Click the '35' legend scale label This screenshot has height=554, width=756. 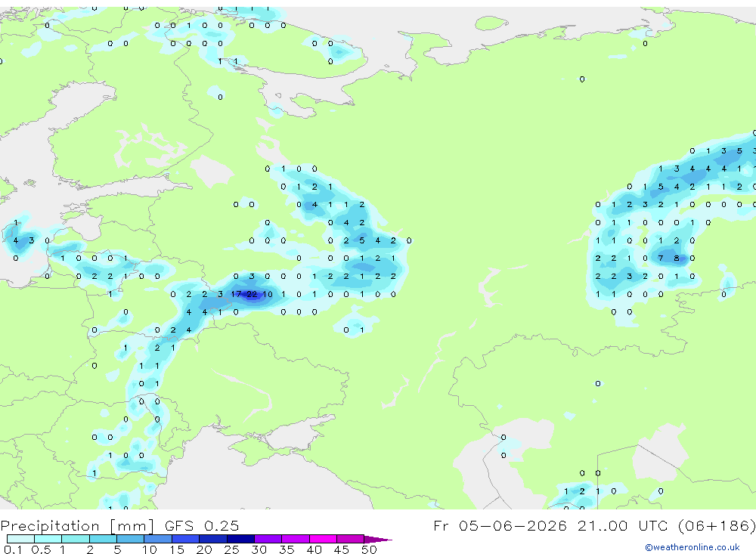287,549
